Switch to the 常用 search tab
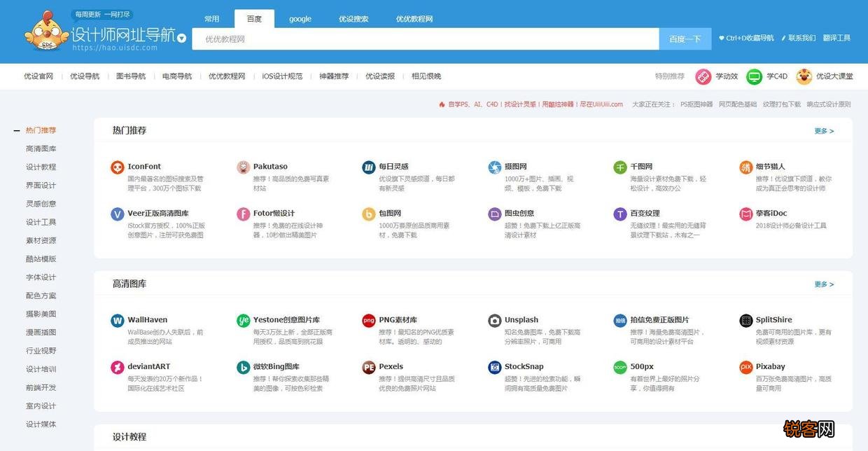This screenshot has height=451, width=868. (211, 19)
